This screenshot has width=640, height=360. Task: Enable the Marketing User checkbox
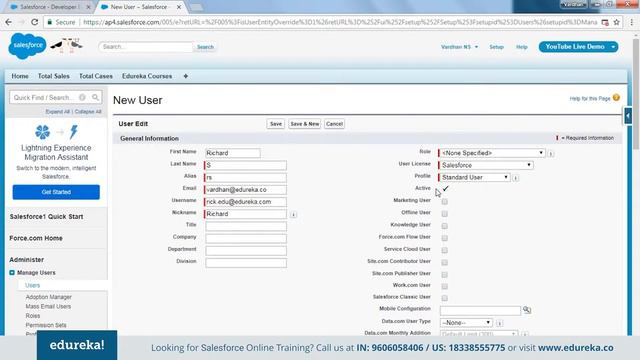click(444, 201)
